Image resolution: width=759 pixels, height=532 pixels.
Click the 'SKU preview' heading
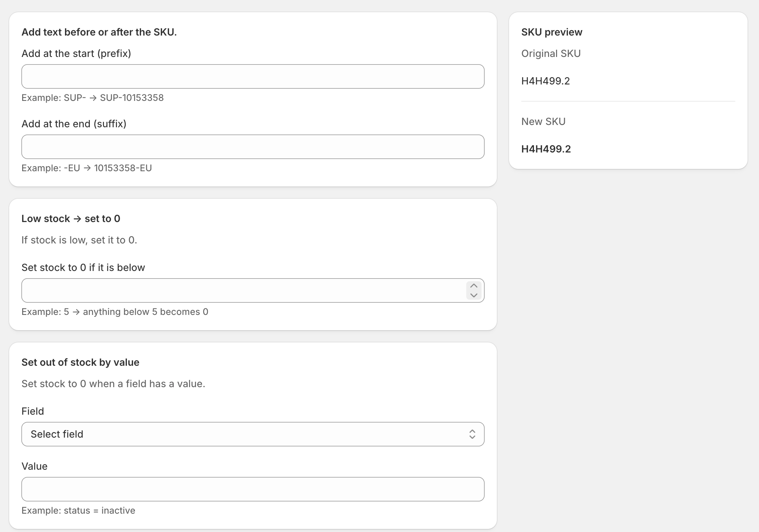pos(552,32)
